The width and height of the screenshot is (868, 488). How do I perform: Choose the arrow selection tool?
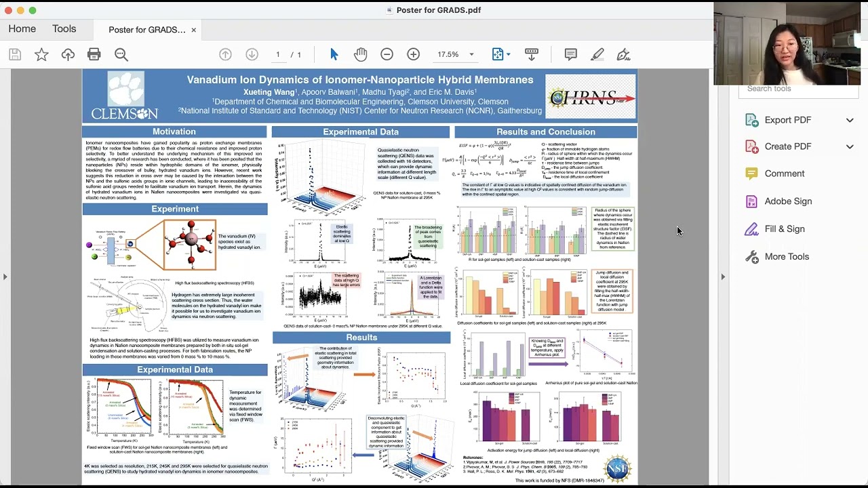334,54
